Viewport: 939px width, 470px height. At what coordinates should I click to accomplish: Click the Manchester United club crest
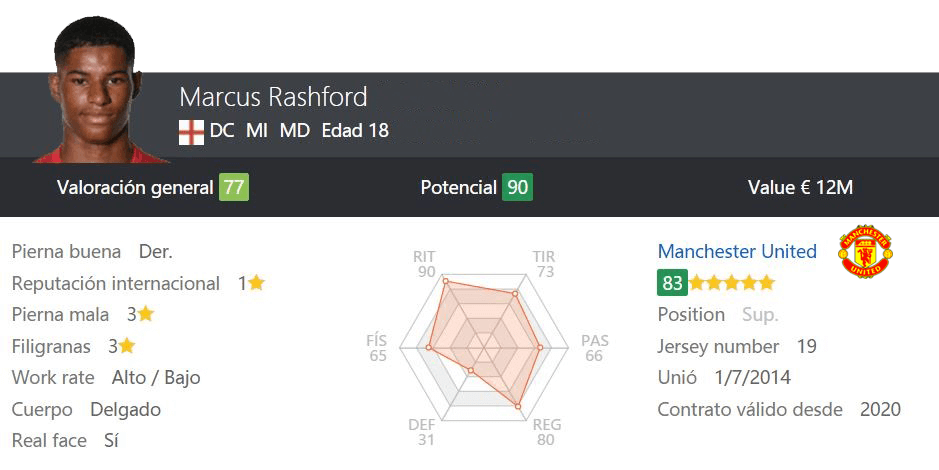click(865, 251)
